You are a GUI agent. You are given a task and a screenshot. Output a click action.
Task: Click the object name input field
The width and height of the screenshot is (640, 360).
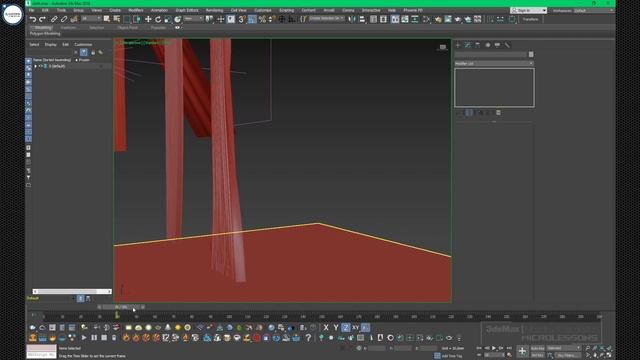click(x=491, y=54)
